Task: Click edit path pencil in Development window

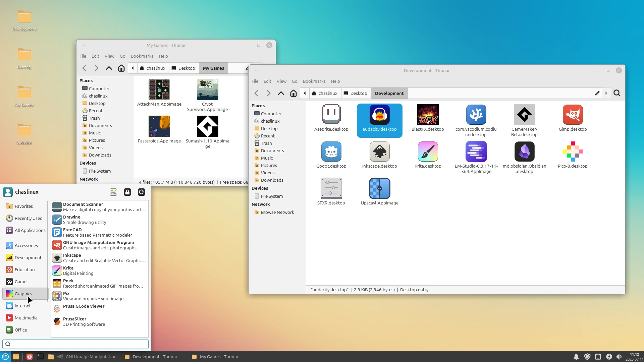Action: [x=597, y=93]
